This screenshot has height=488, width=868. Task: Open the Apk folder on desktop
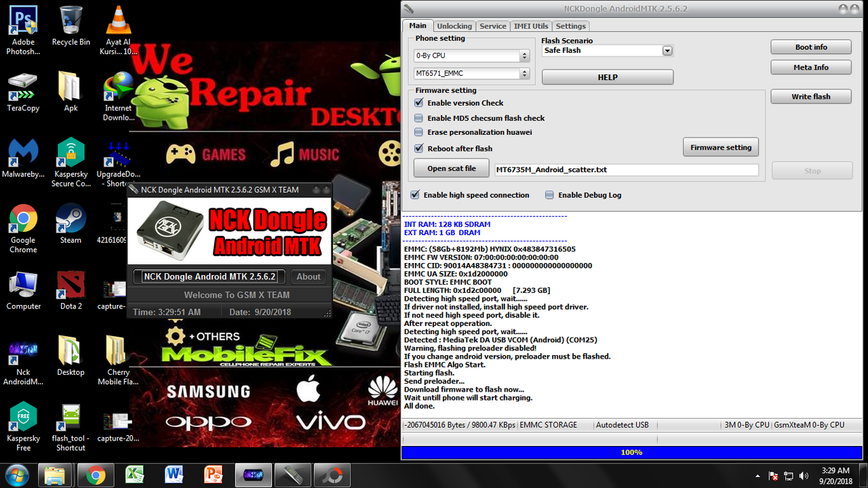(71, 92)
